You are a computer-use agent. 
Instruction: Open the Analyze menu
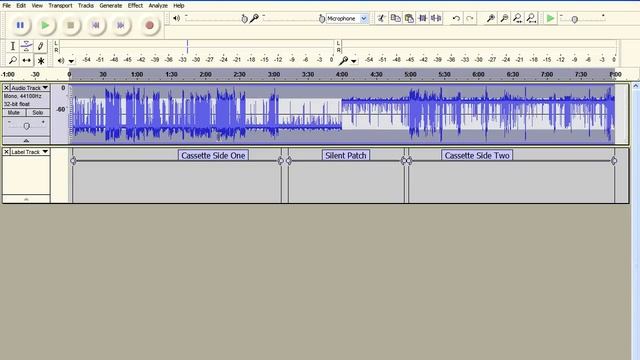click(x=158, y=6)
